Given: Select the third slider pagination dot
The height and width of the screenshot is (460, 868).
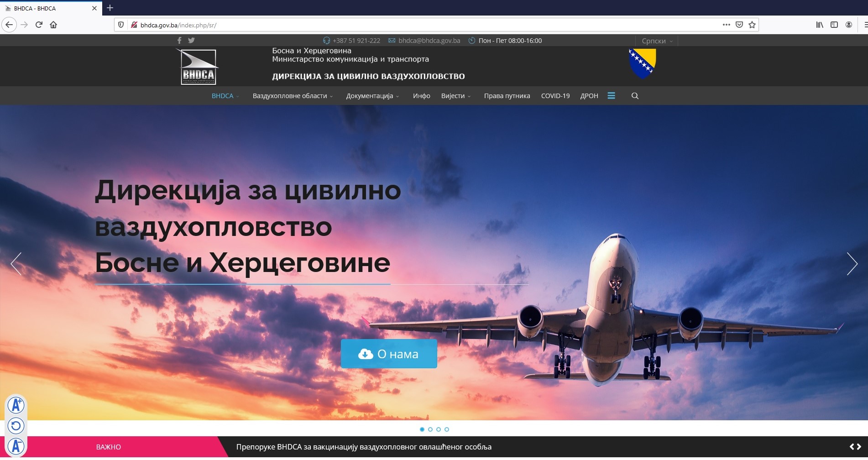Looking at the screenshot, I should point(439,429).
